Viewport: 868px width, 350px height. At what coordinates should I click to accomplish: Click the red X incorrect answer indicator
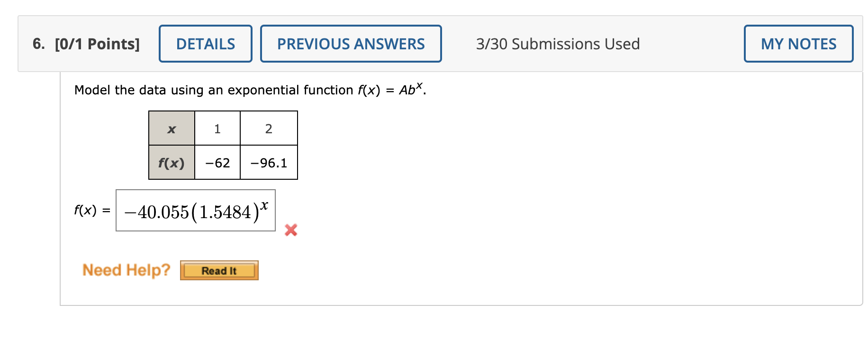pyautogui.click(x=291, y=230)
